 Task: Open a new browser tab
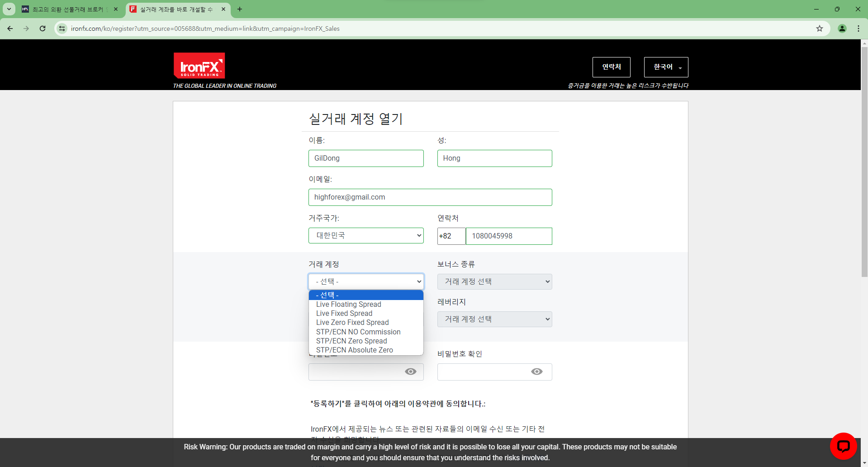pyautogui.click(x=240, y=9)
